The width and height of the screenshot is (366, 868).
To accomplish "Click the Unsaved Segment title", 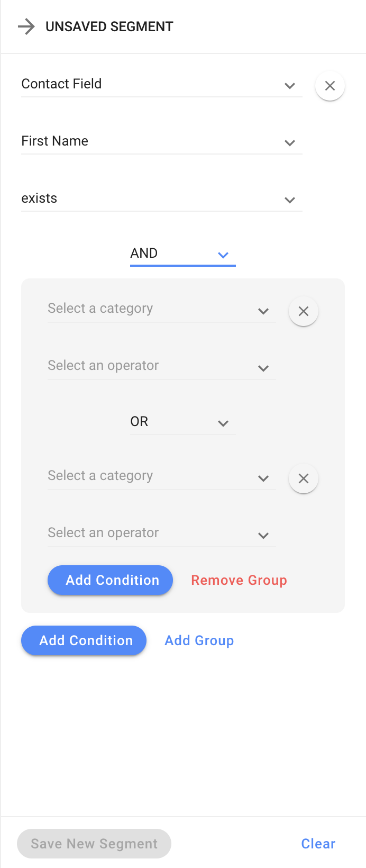I will tap(109, 26).
